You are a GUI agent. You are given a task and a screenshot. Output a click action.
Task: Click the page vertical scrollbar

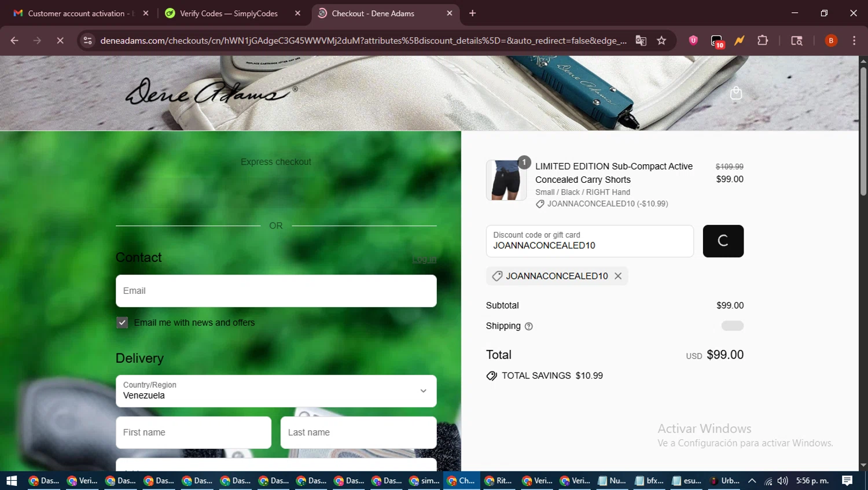(863, 131)
